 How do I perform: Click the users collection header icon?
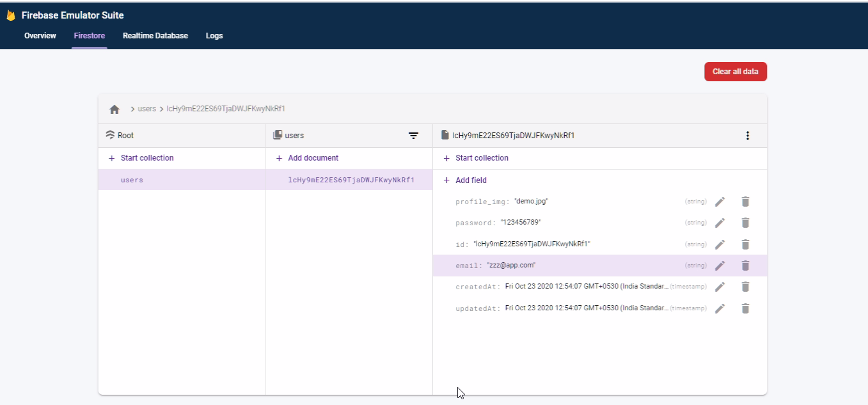pos(278,136)
